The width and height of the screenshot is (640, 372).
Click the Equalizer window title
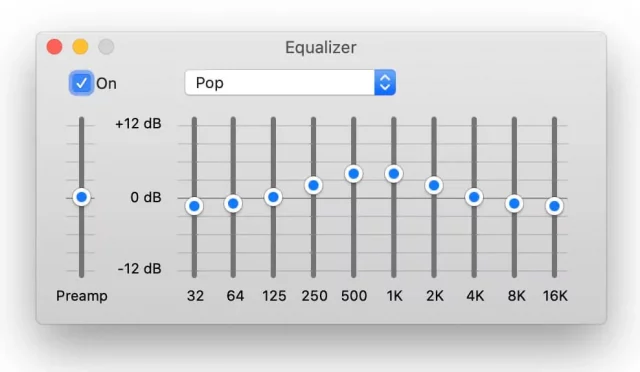[x=321, y=47]
